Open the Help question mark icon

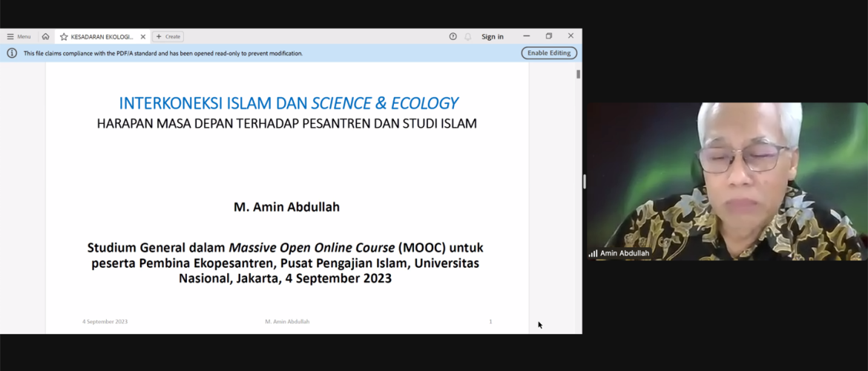[x=453, y=36]
